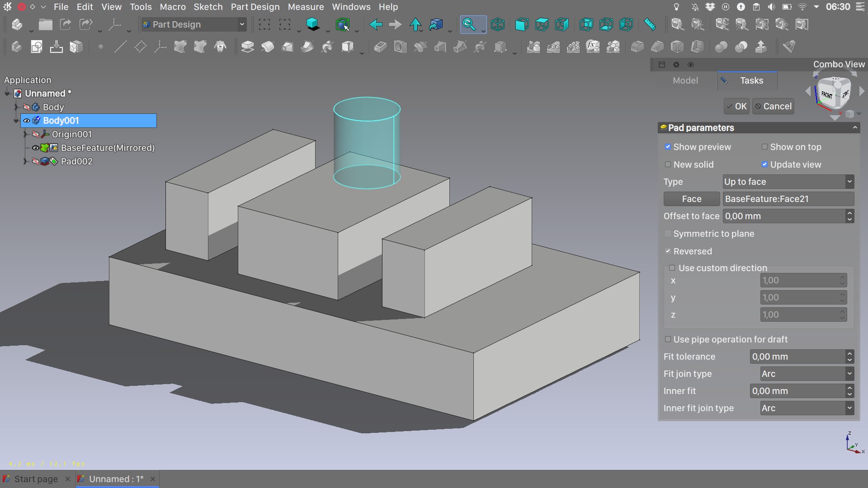
Task: Select the Pad tool
Action: 247,47
